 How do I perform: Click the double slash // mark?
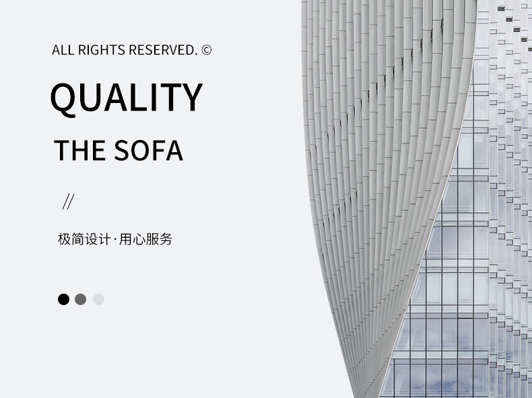click(x=67, y=201)
